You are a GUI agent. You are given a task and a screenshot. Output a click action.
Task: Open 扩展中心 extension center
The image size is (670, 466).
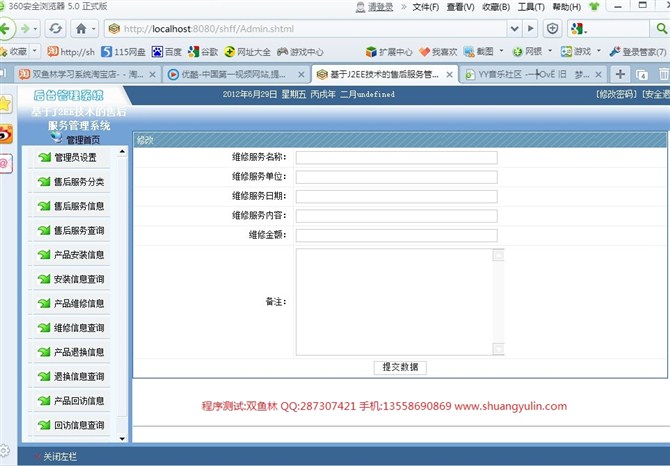[x=389, y=52]
